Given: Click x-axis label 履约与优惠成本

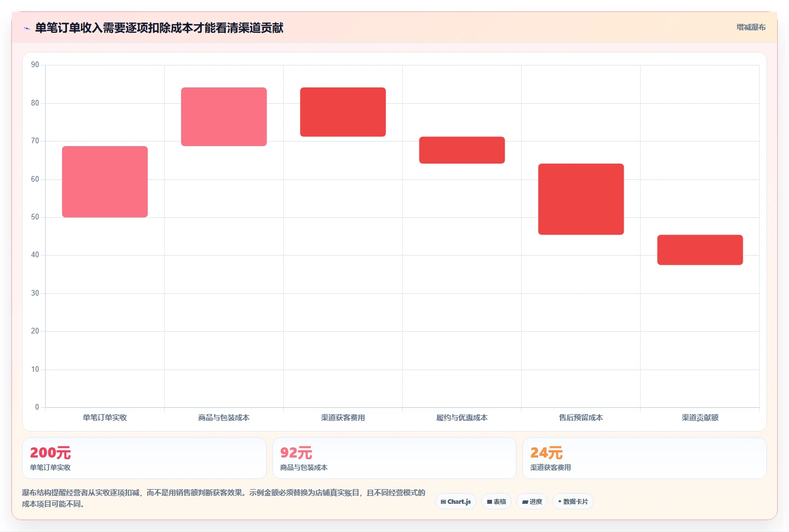Looking at the screenshot, I should point(462,417).
